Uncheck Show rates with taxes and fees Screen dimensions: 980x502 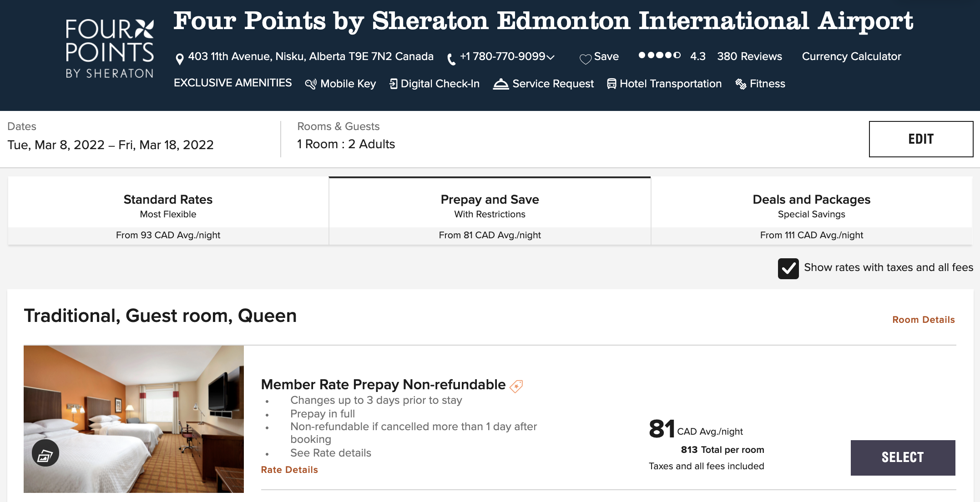pyautogui.click(x=788, y=268)
